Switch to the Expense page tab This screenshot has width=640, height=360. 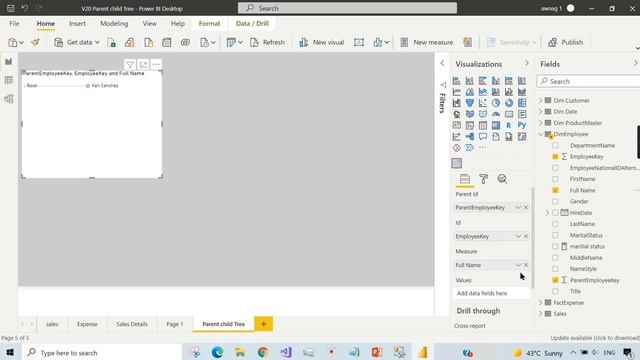(x=87, y=324)
